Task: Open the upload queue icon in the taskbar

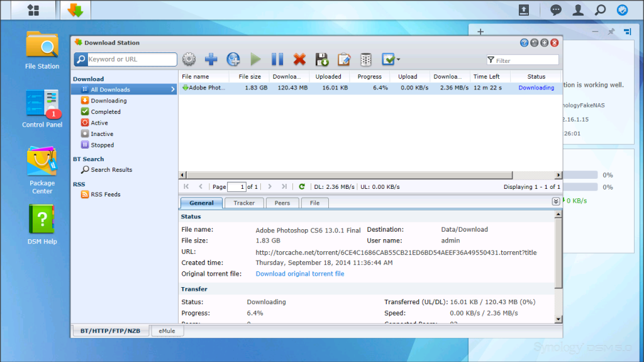Action: [524, 10]
